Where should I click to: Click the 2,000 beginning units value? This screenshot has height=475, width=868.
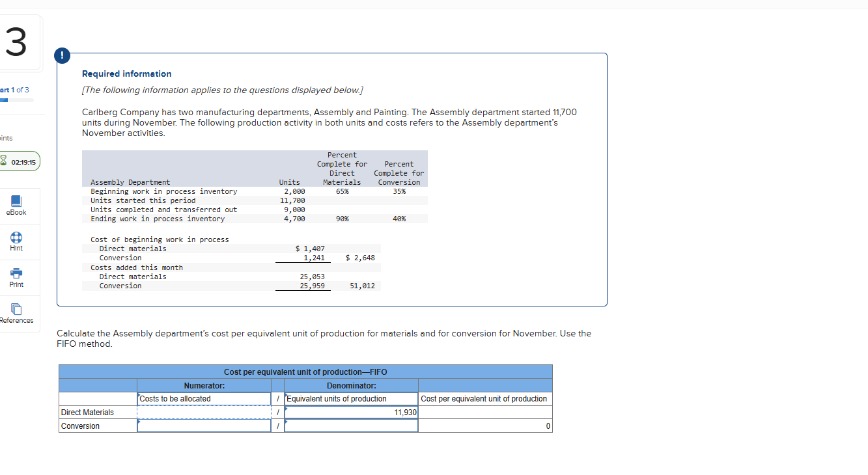pos(294,191)
